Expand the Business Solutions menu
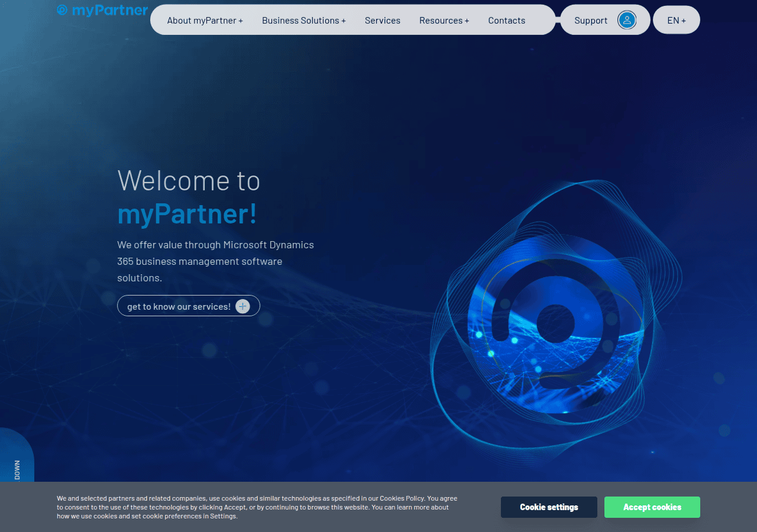Image resolution: width=757 pixels, height=532 pixels. pyautogui.click(x=304, y=20)
